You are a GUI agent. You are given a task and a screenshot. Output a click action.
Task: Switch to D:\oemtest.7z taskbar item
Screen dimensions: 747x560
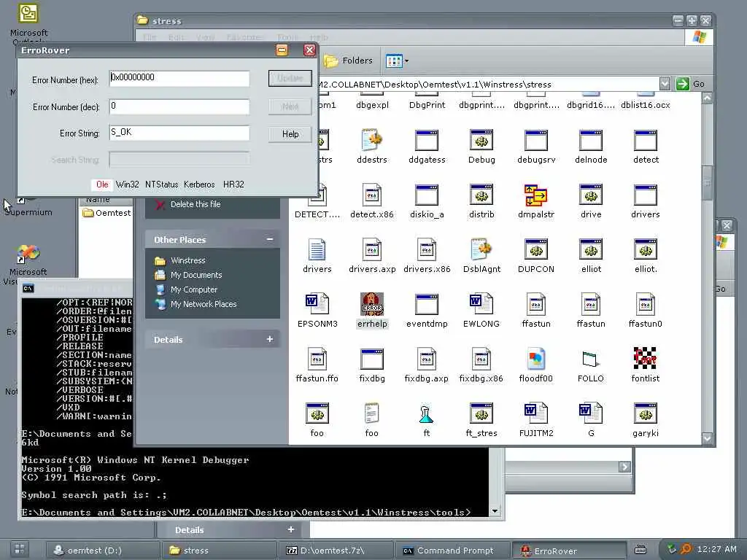335,550
